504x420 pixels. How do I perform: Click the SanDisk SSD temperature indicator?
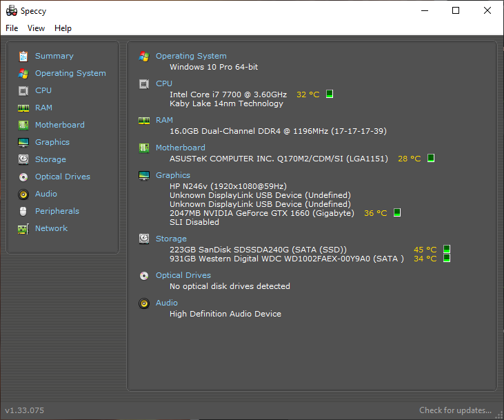pyautogui.click(x=447, y=249)
